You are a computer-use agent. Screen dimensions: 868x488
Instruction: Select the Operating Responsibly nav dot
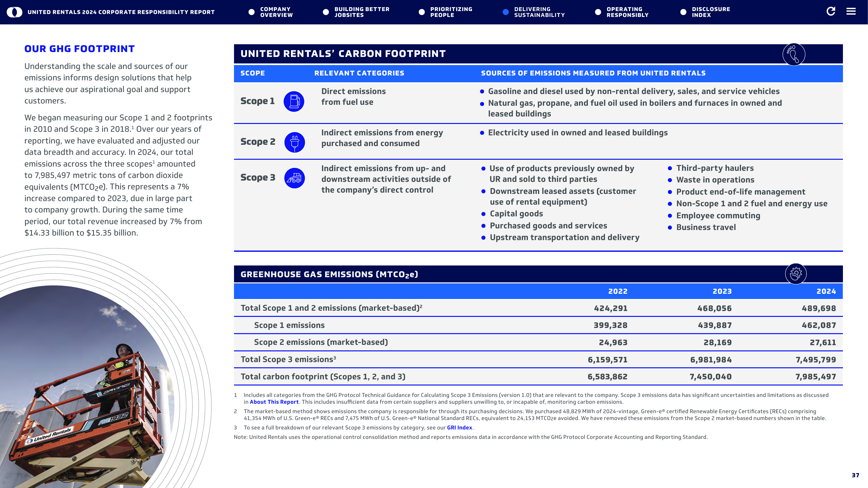pos(598,12)
